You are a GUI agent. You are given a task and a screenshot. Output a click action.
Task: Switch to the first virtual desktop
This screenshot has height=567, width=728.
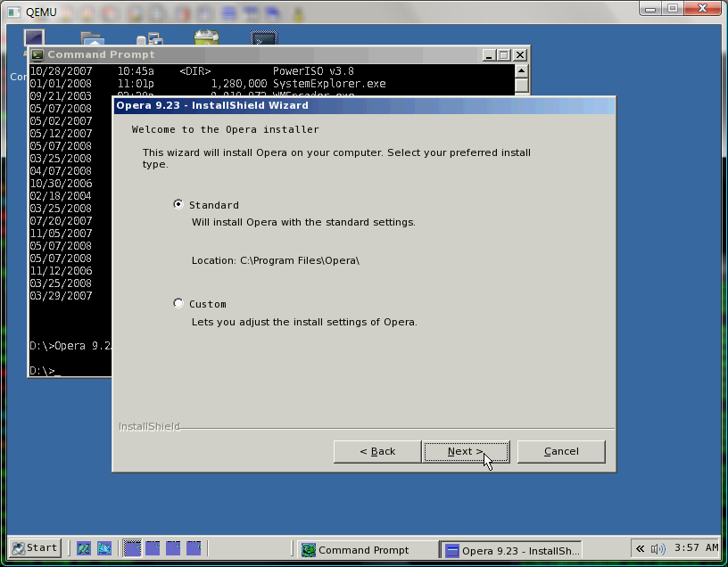132,548
